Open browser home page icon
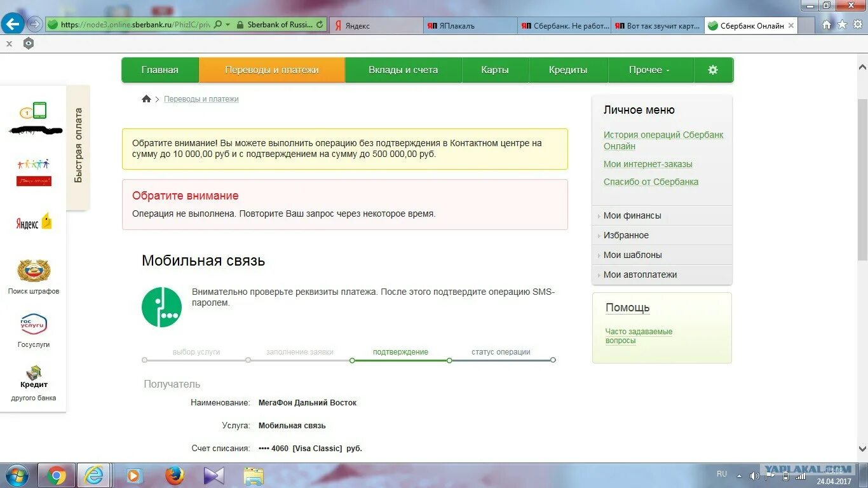 click(x=827, y=25)
